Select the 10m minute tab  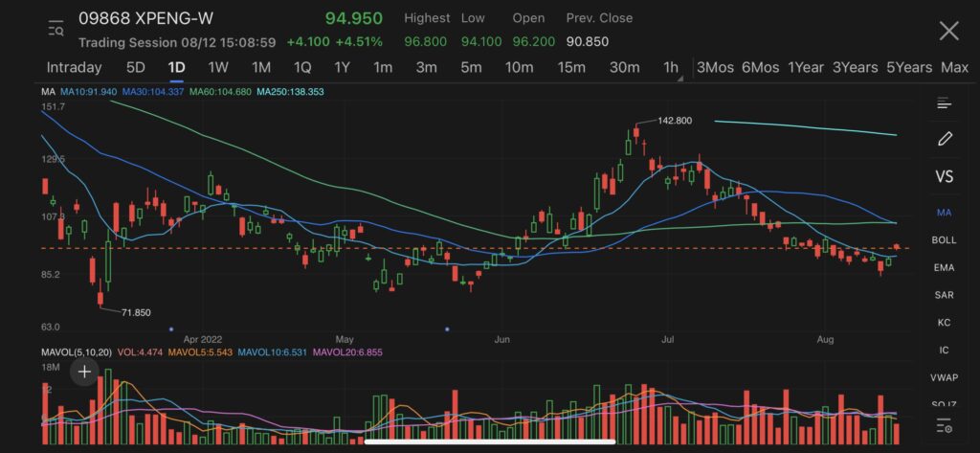(x=519, y=68)
